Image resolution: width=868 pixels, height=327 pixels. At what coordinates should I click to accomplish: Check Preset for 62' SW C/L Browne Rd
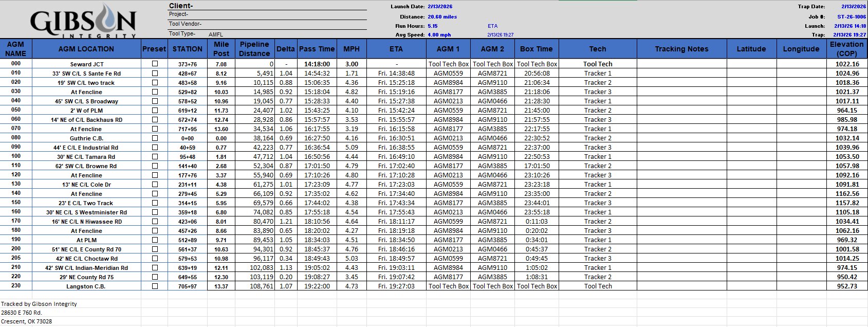tap(155, 166)
